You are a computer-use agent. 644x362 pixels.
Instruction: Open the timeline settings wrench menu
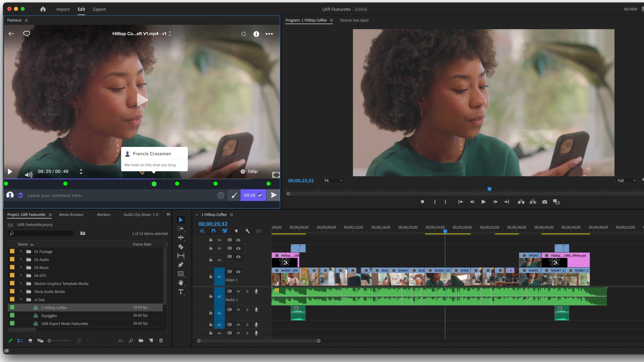coord(248,231)
